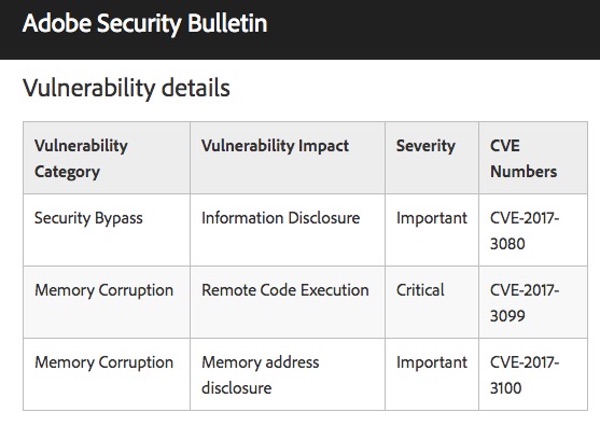Click the "Information Disclosure" impact cell
Screen dimensions: 600x426
coord(280,218)
